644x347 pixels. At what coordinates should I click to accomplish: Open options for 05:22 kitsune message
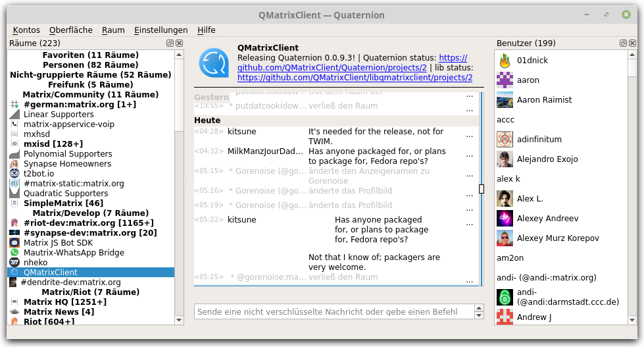470,224
